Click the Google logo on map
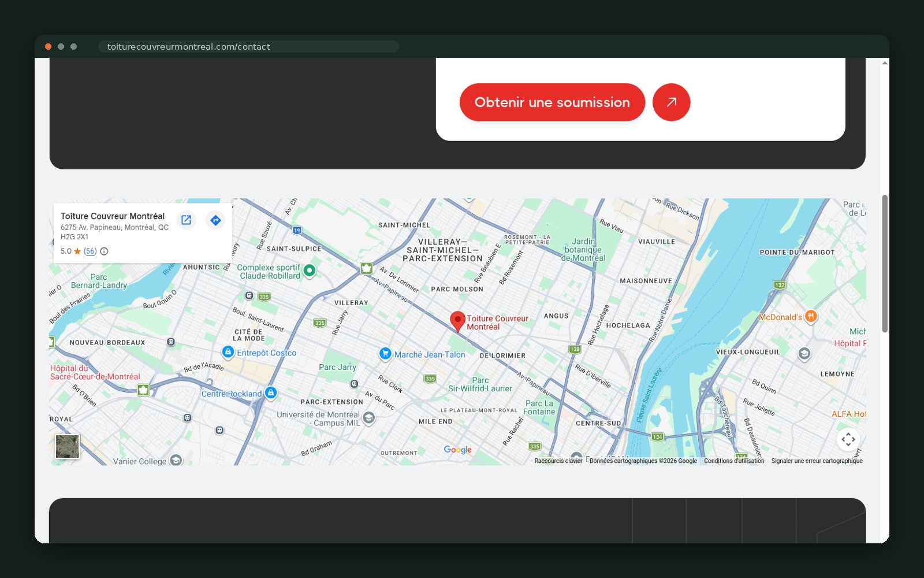Image resolution: width=924 pixels, height=578 pixels. (x=458, y=450)
